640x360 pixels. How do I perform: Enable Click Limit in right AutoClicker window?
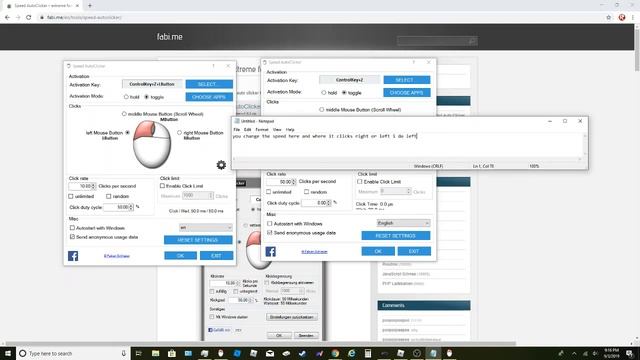click(x=360, y=182)
